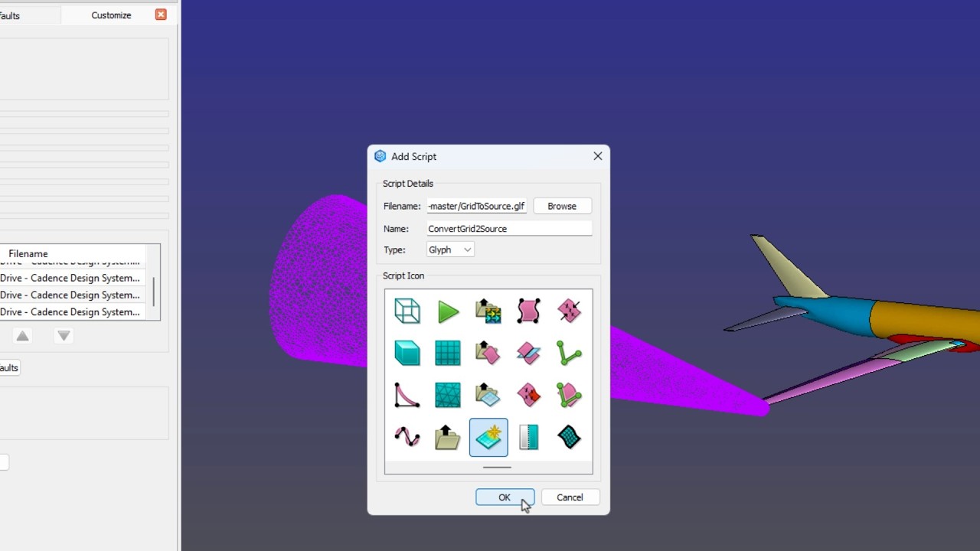Open the Type dropdown showing Glyph
This screenshot has width=980, height=551.
tap(450, 250)
